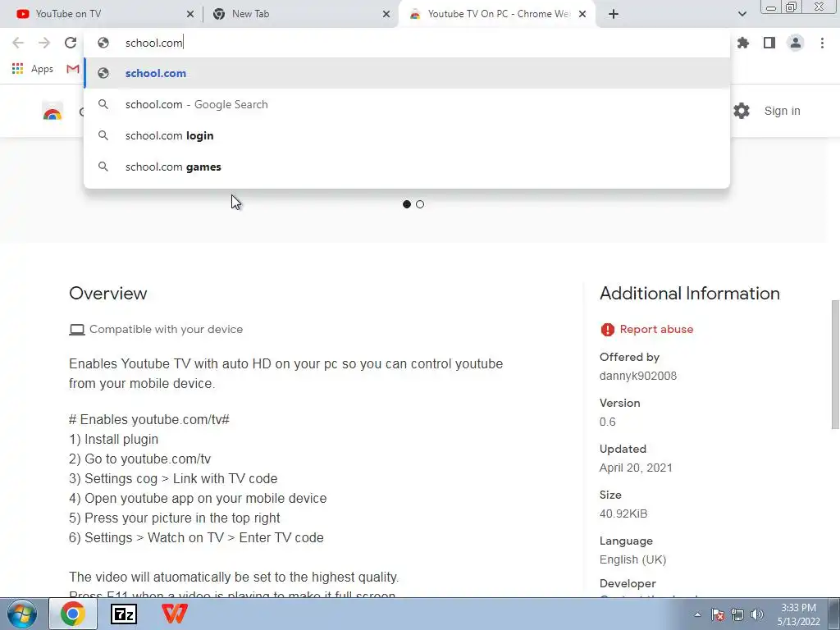840x630 pixels.
Task: Click Sign in on Web Store
Action: pos(782,111)
